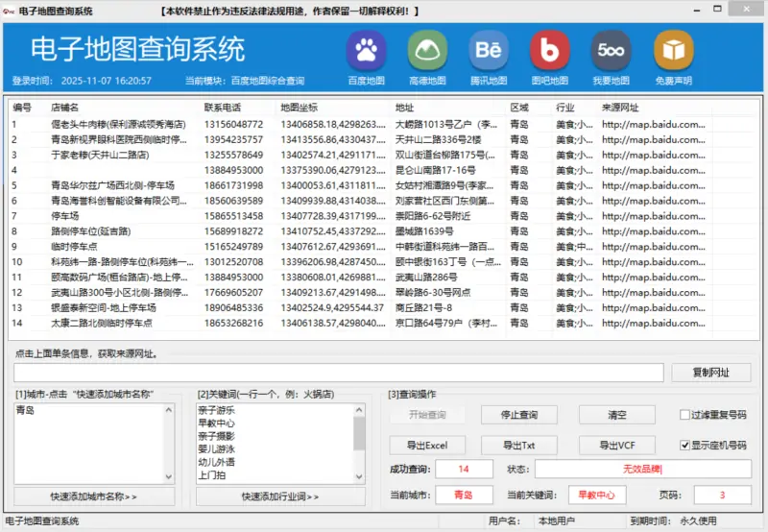Click city list scrollbar up arrow
Image resolution: width=768 pixels, height=532 pixels.
pos(169,409)
